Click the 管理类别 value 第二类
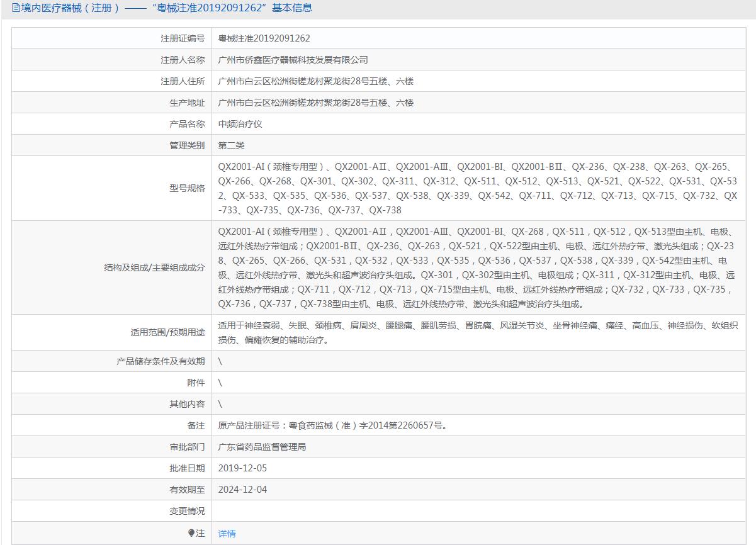Viewport: 756px width, 545px height. pos(231,145)
